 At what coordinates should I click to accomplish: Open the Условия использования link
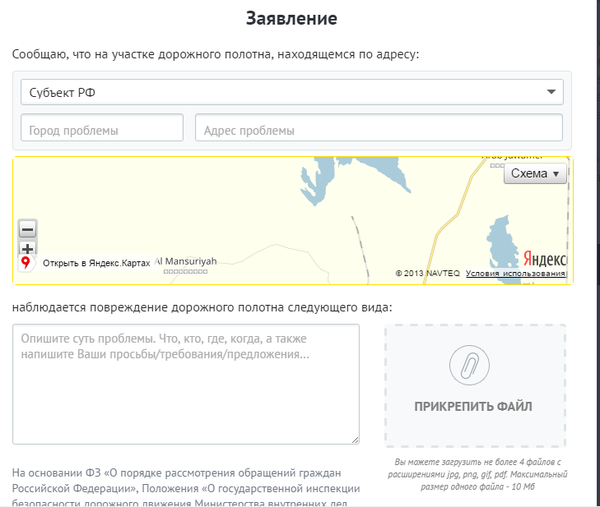pos(515,273)
